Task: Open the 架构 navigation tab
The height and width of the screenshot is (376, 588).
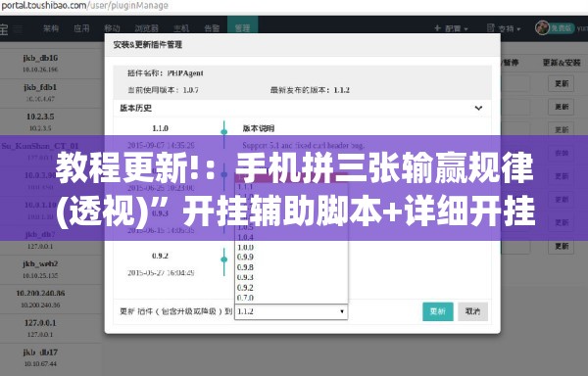Action: tap(51, 28)
